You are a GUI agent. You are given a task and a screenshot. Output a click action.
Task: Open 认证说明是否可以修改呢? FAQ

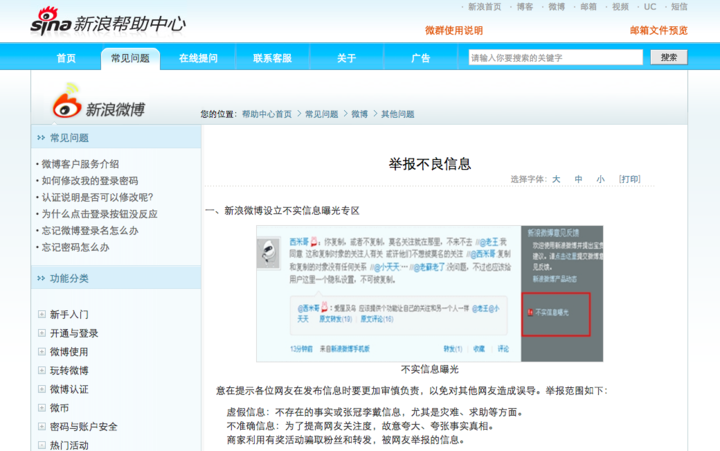[x=97, y=197]
